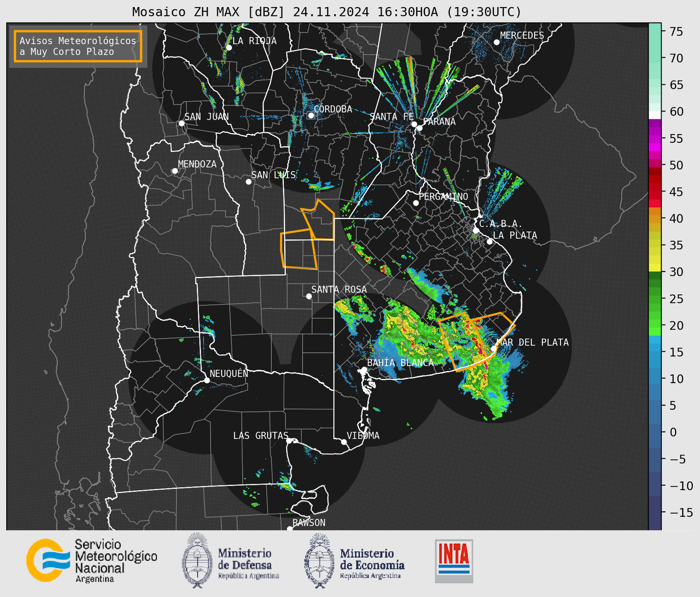Click the MAR DEL PLATA label text
Screen dimensions: 700x597
click(x=533, y=342)
